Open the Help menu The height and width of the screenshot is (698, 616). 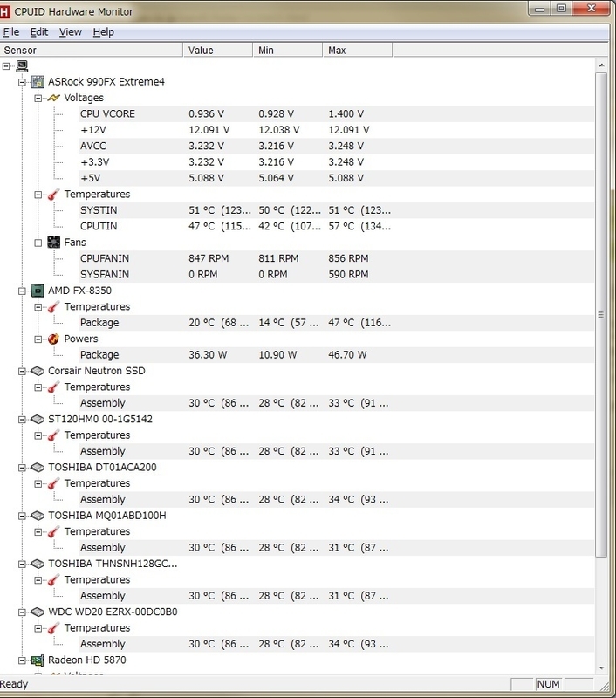click(103, 32)
